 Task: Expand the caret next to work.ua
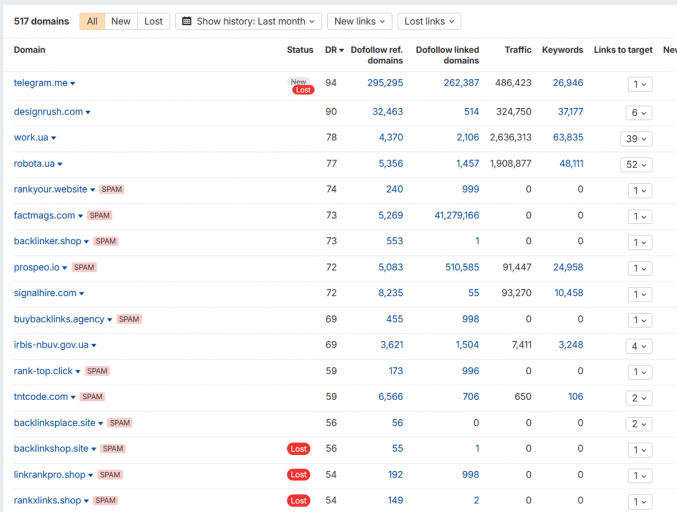(54, 138)
